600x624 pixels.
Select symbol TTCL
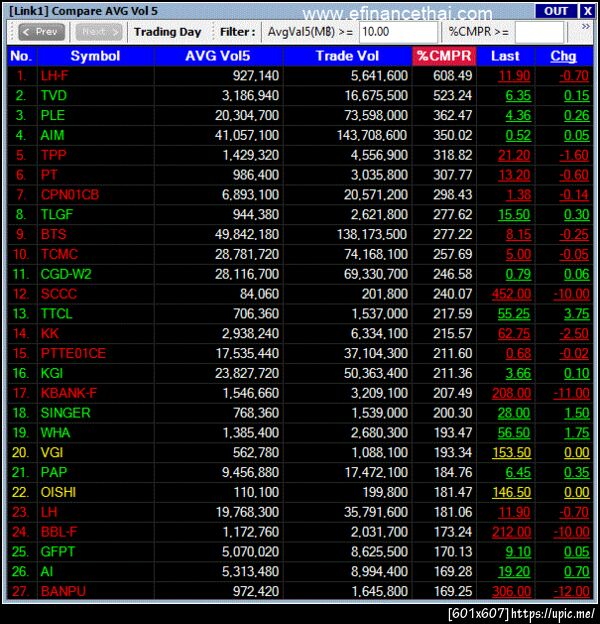pyautogui.click(x=56, y=314)
